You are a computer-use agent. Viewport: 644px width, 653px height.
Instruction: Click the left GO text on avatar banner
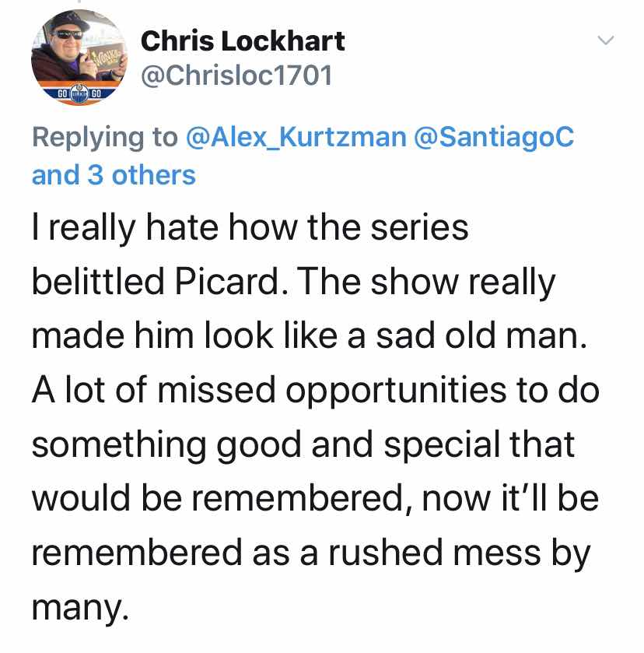(61, 93)
